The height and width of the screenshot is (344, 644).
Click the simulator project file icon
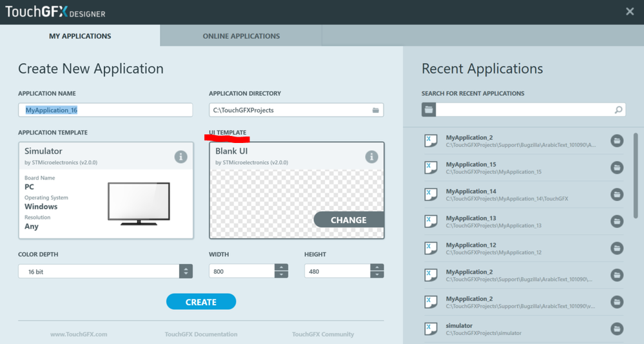[431, 329]
